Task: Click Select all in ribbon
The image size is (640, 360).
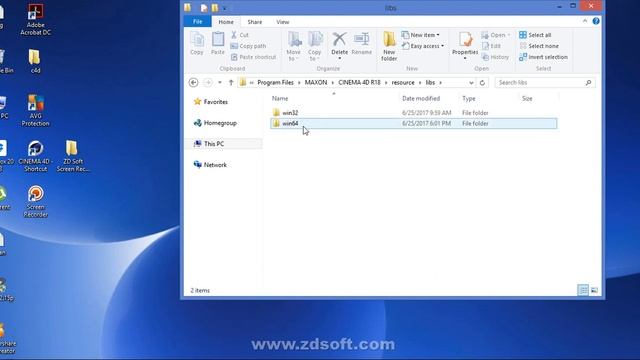Action: click(x=535, y=35)
